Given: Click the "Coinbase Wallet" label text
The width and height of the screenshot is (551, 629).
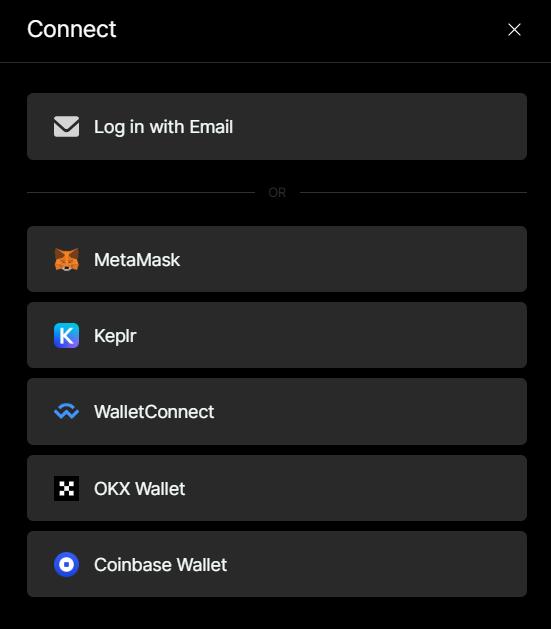Looking at the screenshot, I should tap(160, 565).
